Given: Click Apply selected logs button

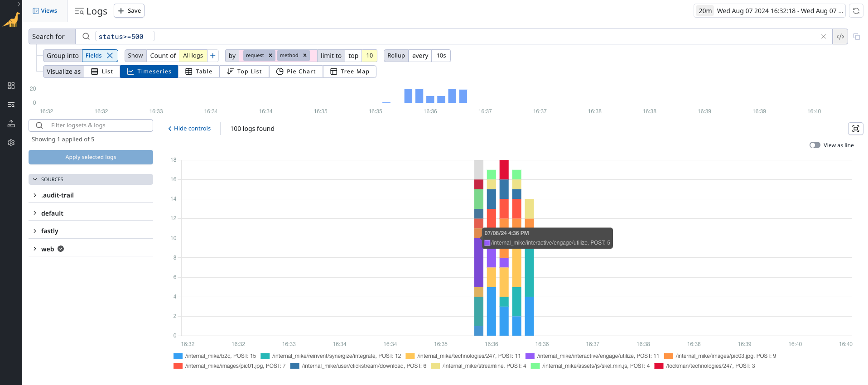Looking at the screenshot, I should 91,157.
